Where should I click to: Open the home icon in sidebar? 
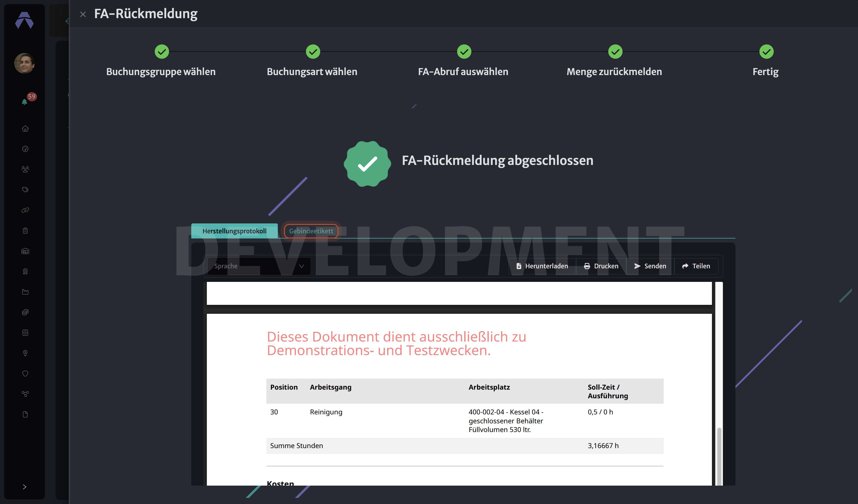(25, 128)
